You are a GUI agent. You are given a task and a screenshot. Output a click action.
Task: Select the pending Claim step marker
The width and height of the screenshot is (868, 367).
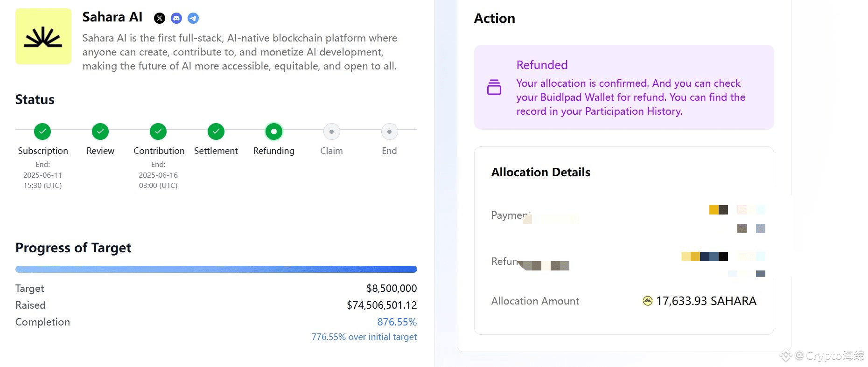coord(331,132)
